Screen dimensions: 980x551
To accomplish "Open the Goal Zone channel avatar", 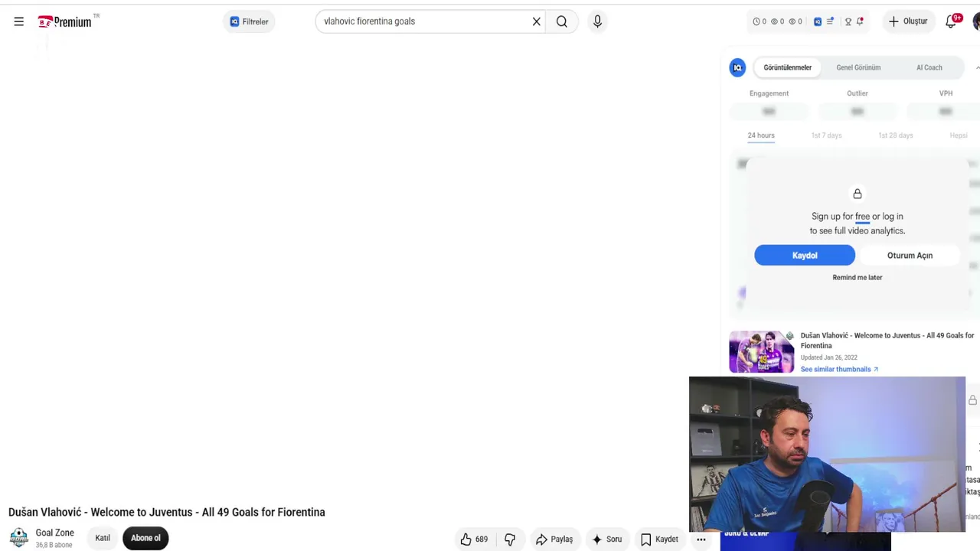I will (x=19, y=538).
